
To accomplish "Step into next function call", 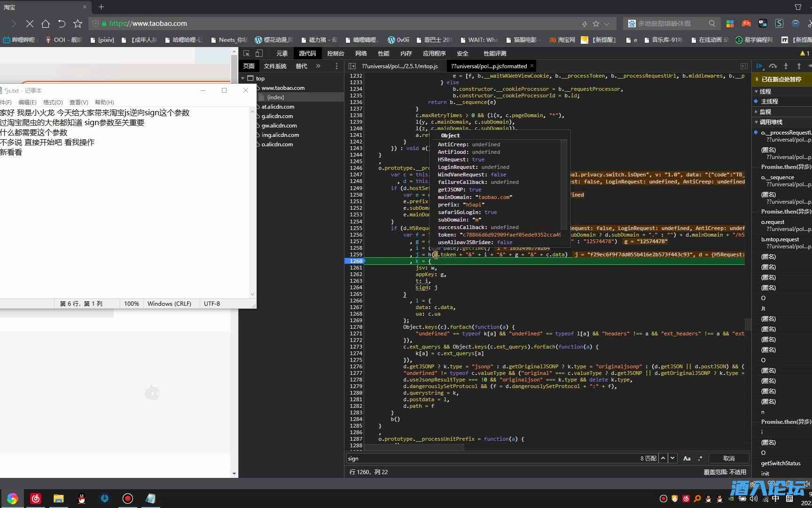I will click(786, 66).
